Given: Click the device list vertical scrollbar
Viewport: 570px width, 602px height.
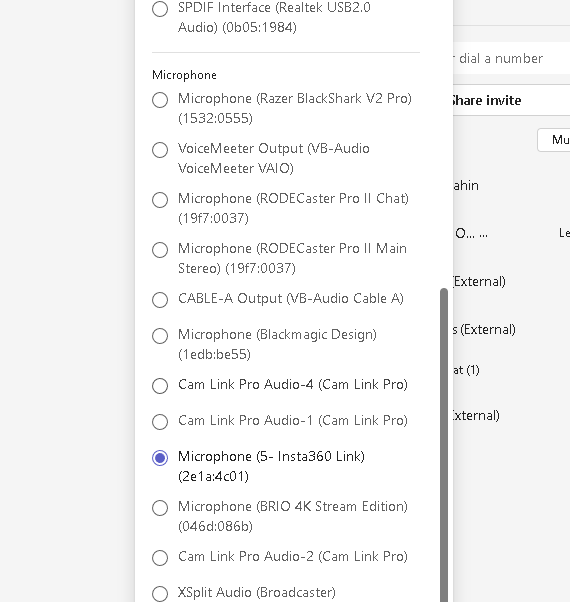Looking at the screenshot, I should pyautogui.click(x=444, y=445).
